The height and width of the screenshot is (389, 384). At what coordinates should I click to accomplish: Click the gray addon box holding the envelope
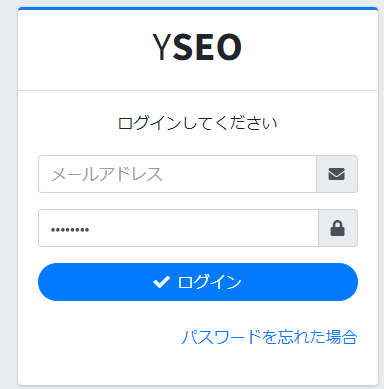point(337,174)
